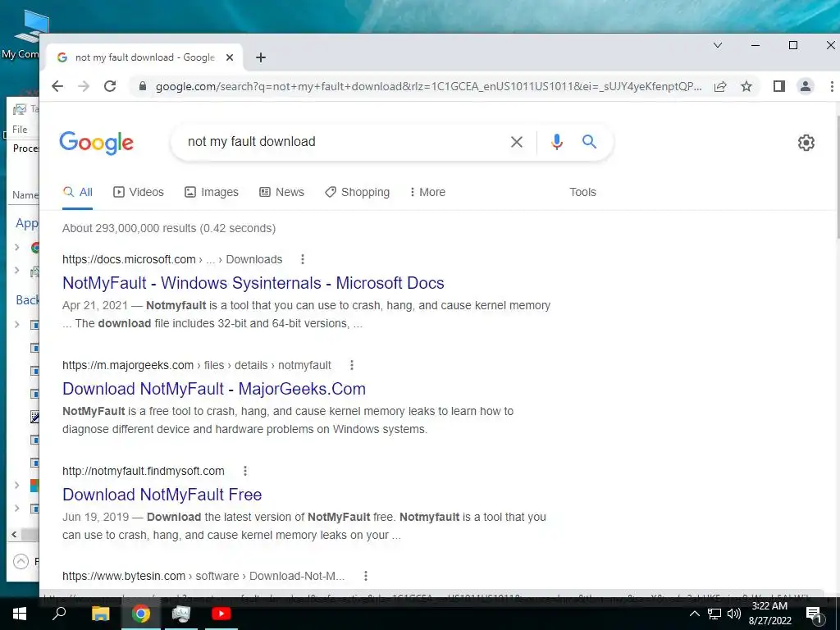Click the Task Manager taskbar icon

[180, 614]
